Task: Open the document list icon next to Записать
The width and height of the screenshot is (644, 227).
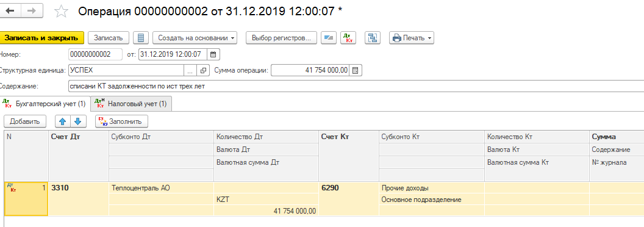Action: click(141, 38)
